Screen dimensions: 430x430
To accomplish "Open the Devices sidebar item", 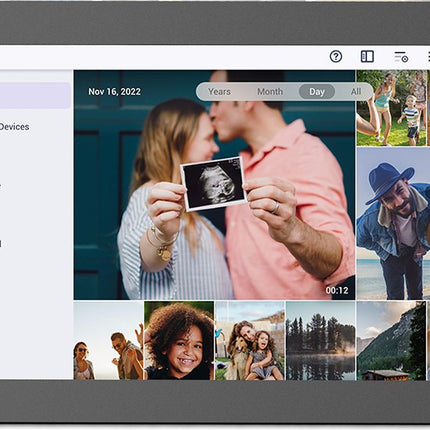I will (x=14, y=127).
